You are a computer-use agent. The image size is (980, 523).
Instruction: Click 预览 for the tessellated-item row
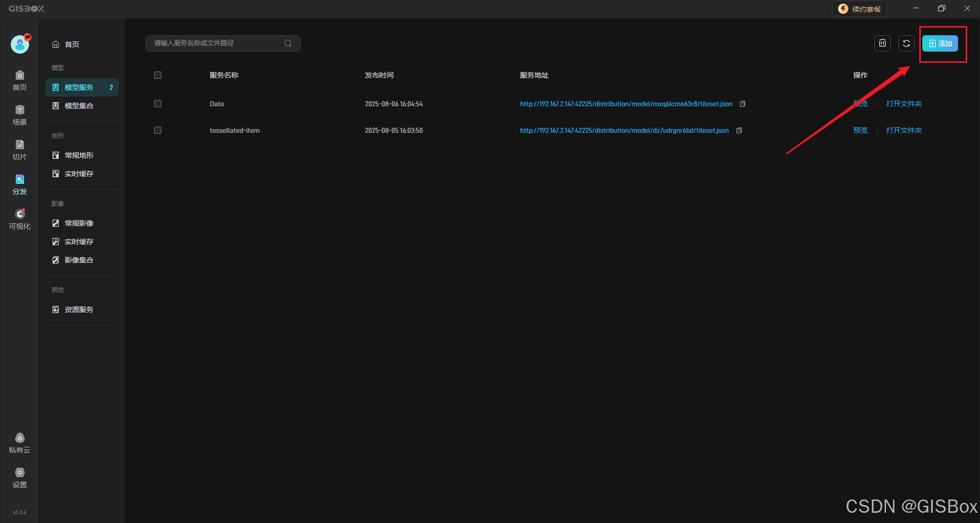coord(861,130)
